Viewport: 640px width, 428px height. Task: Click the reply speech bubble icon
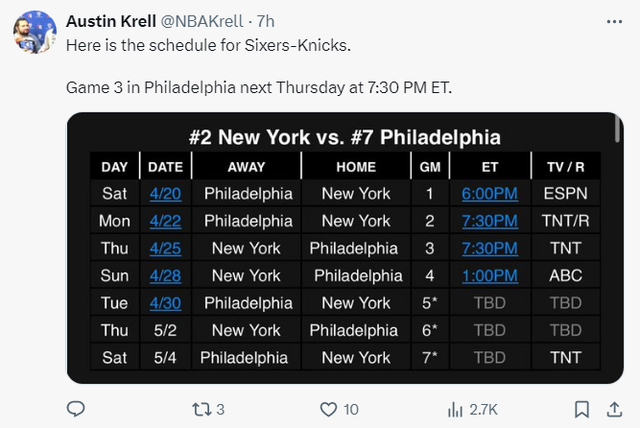coord(76,408)
